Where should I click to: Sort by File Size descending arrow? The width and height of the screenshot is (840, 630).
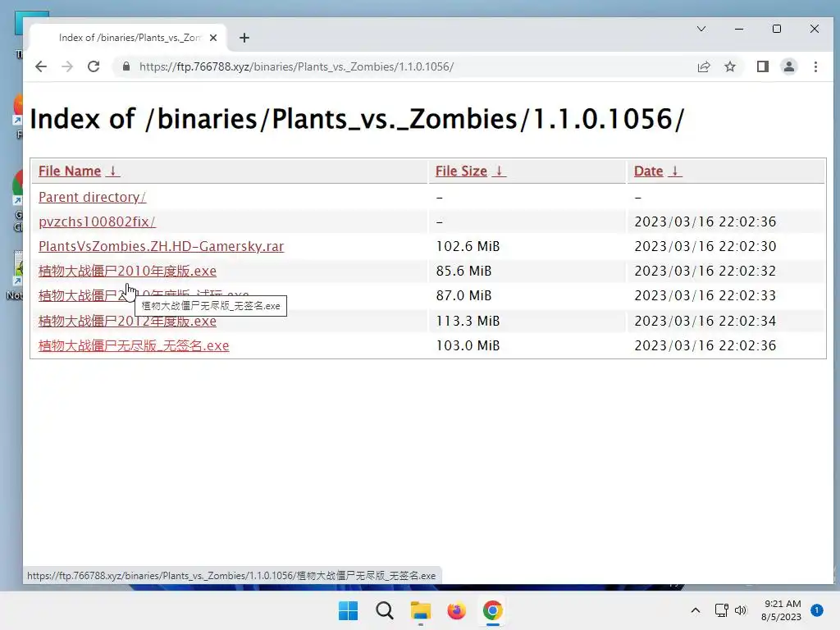point(500,171)
